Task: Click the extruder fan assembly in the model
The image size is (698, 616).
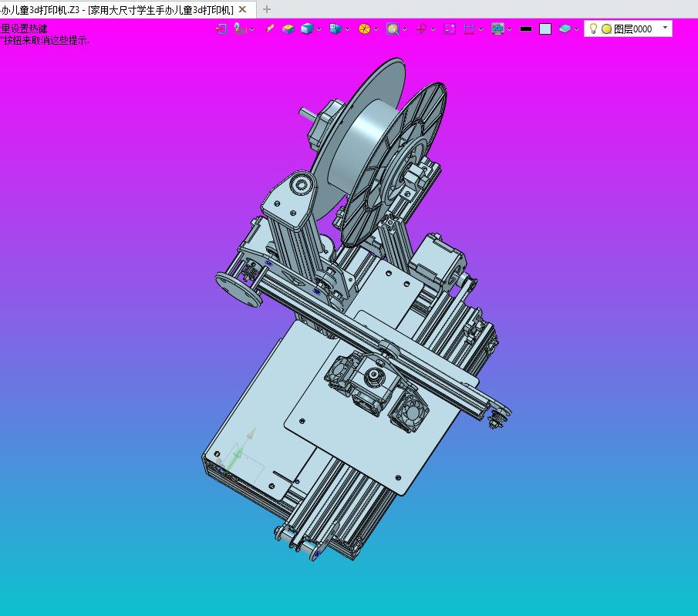Action: tap(376, 387)
